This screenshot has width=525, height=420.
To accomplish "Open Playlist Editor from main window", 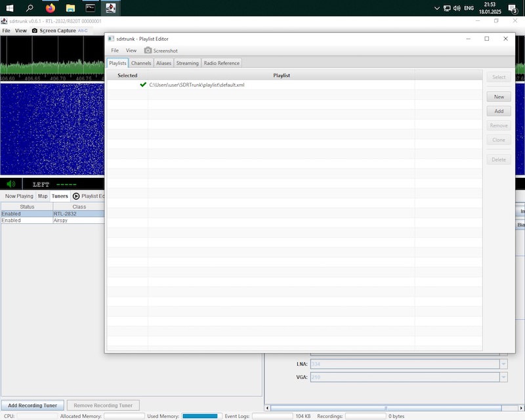I will 89,196.
